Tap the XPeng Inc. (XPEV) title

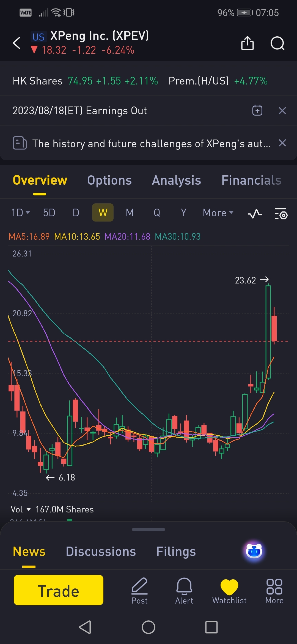100,36
